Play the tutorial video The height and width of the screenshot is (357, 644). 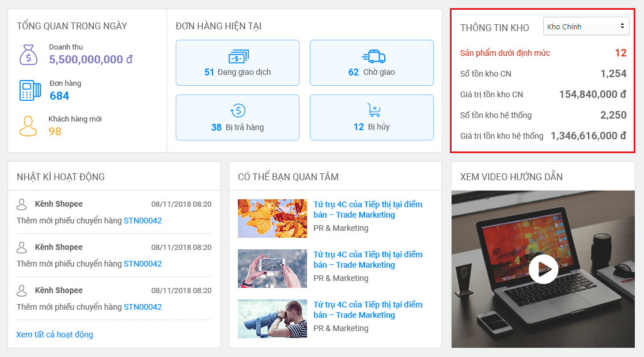pyautogui.click(x=543, y=269)
